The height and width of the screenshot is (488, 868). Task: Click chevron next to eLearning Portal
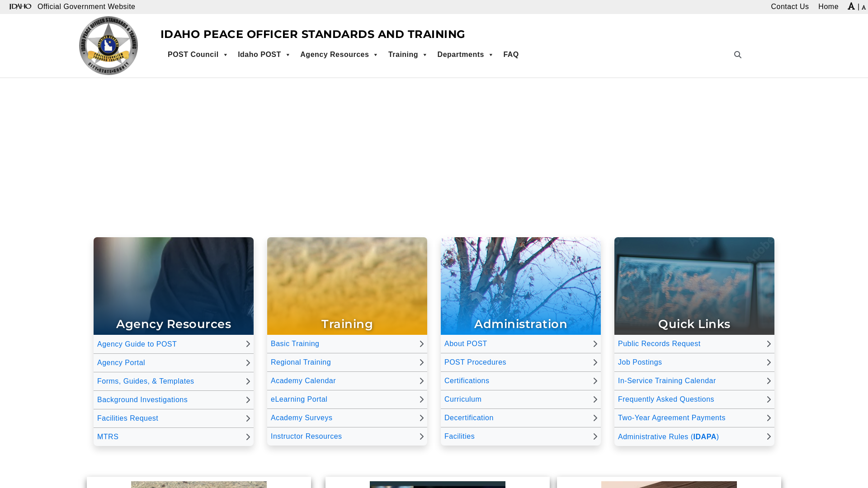click(421, 399)
